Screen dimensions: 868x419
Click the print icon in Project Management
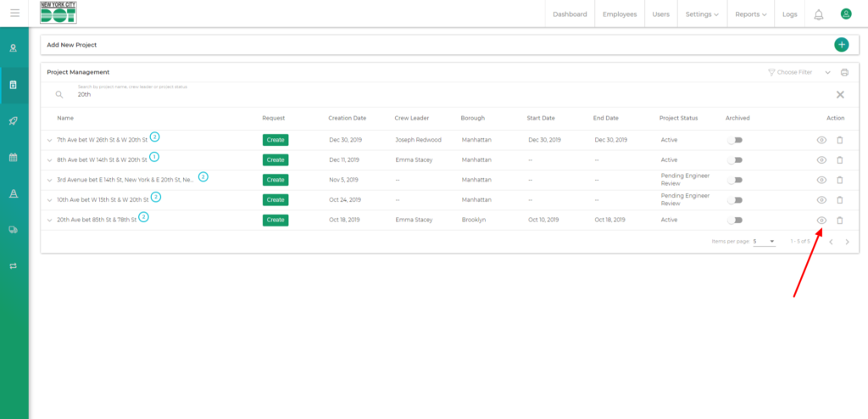click(844, 73)
